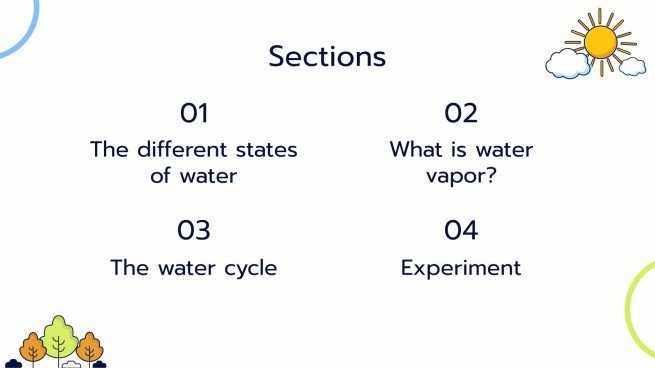Open What is water vapor? section

click(x=461, y=162)
